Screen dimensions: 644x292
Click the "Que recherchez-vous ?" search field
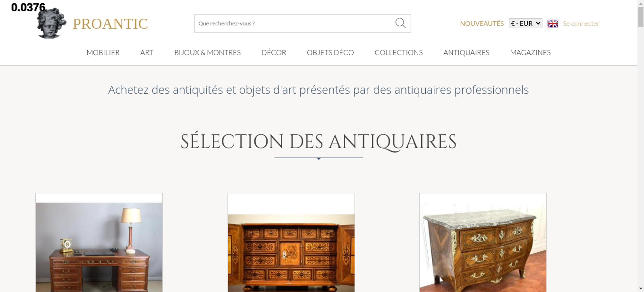pyautogui.click(x=295, y=23)
